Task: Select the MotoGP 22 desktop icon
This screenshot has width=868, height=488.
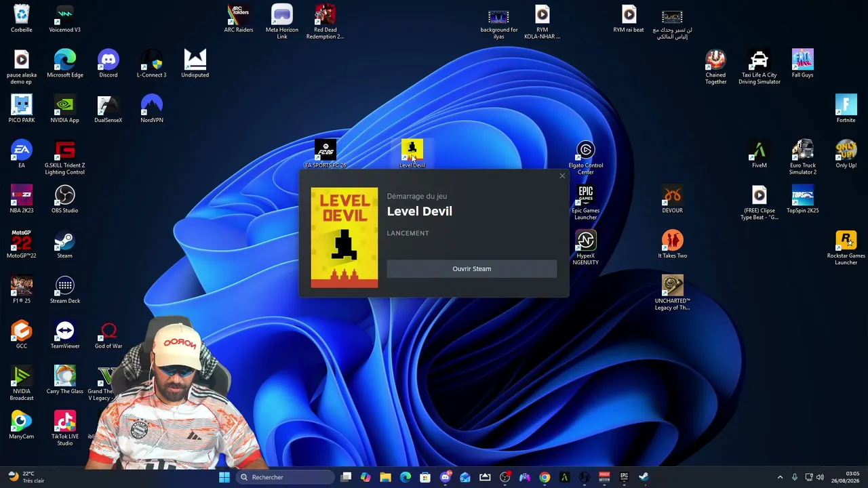Action: 22,245
